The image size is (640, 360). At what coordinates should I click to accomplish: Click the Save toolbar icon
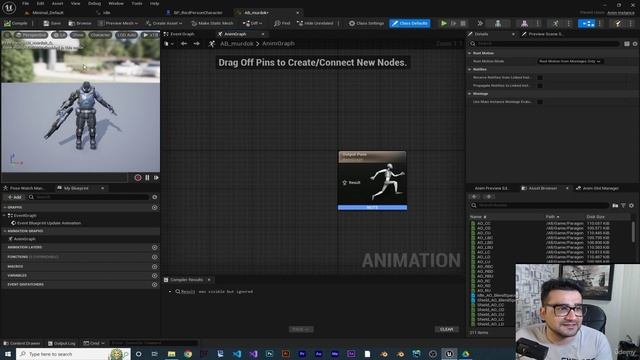52,23
